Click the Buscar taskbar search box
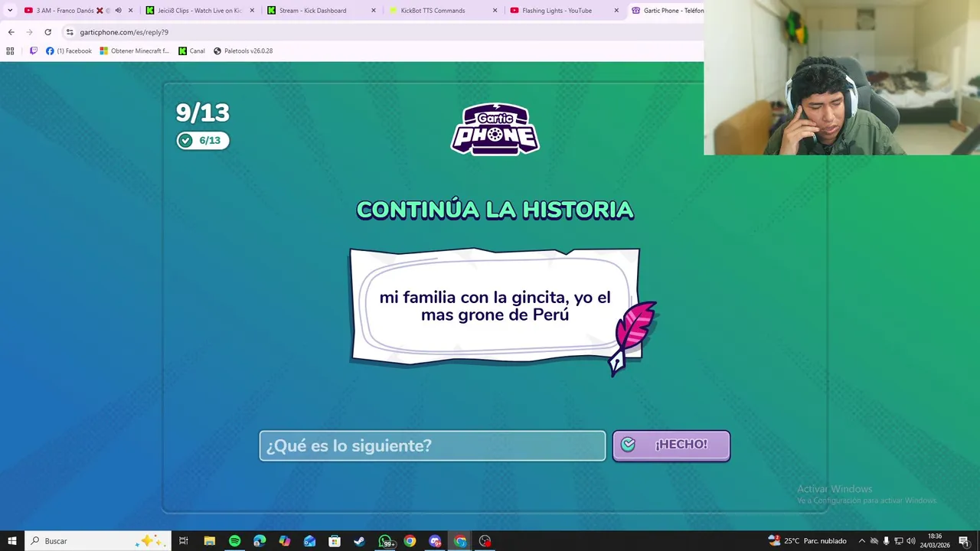980x551 pixels. coord(99,541)
